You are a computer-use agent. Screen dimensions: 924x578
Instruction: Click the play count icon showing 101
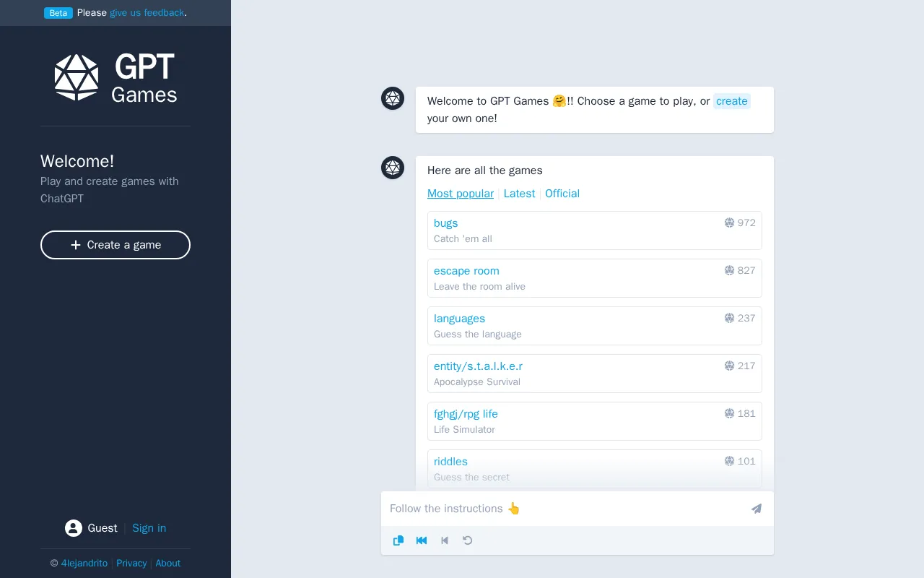pos(729,461)
